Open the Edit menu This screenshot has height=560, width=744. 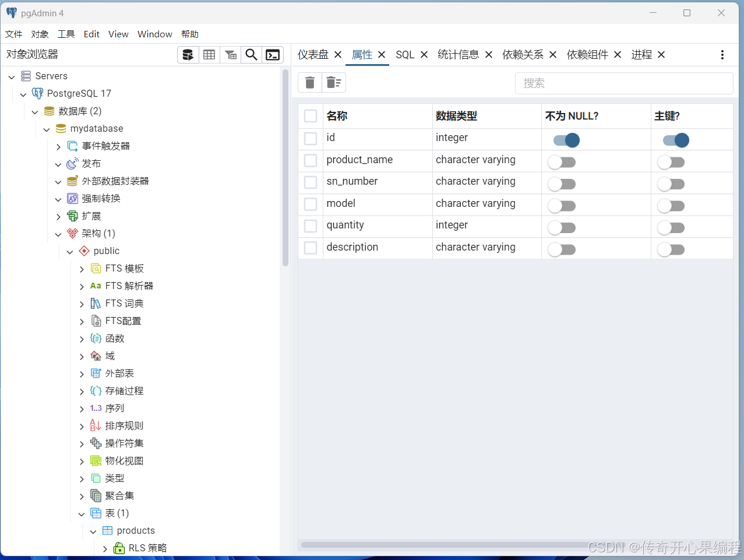coord(91,34)
